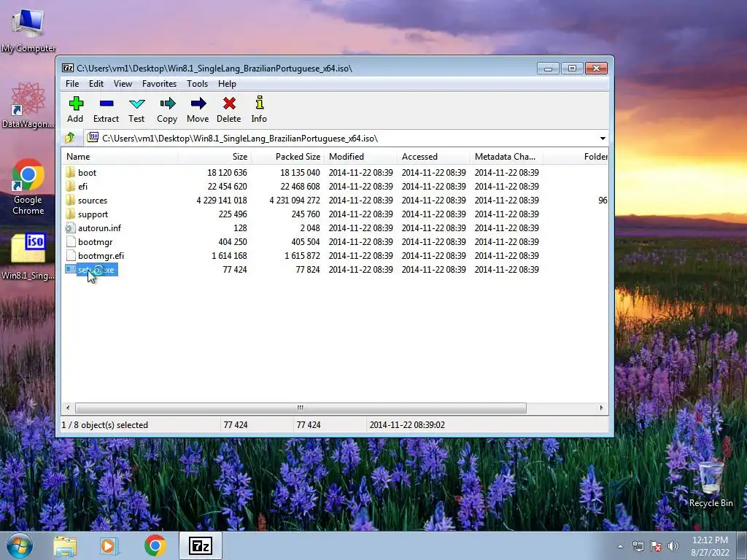Click efi size 22 454 620
This screenshot has width=747, height=560.
click(x=227, y=186)
